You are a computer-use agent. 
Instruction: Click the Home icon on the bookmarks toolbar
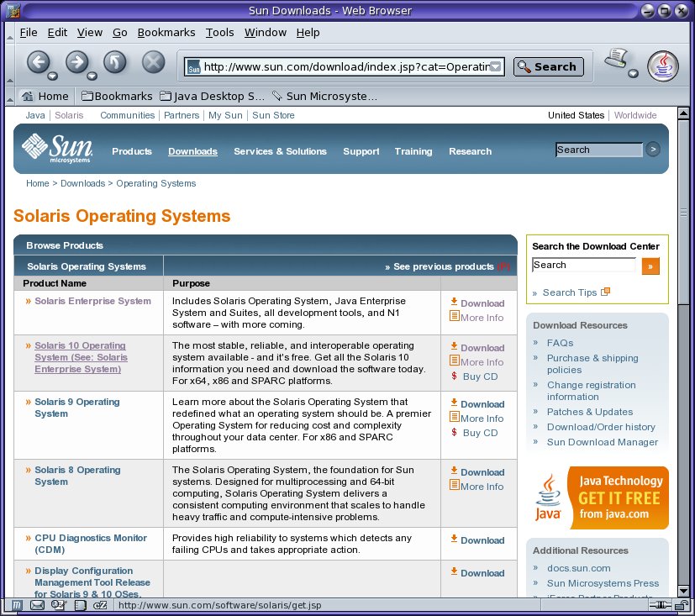point(28,96)
